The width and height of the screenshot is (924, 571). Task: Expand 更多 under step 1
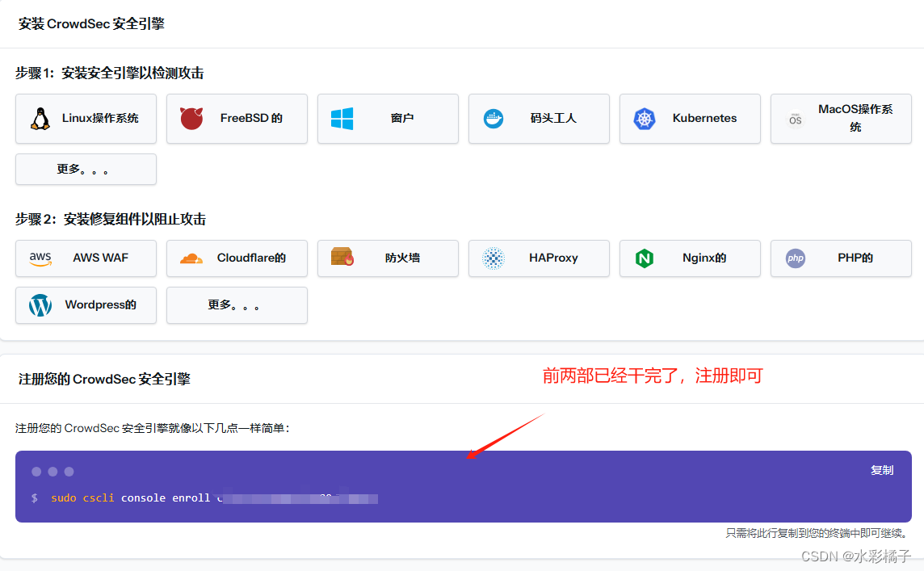[86, 169]
